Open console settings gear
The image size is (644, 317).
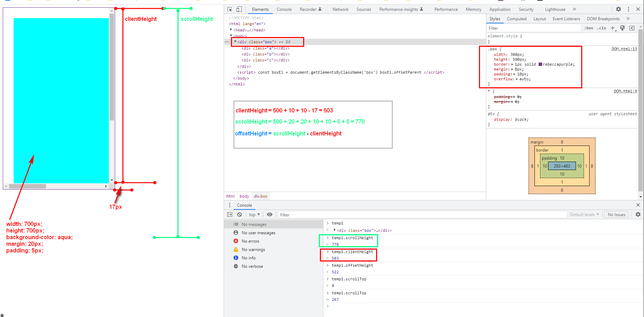[x=638, y=214]
